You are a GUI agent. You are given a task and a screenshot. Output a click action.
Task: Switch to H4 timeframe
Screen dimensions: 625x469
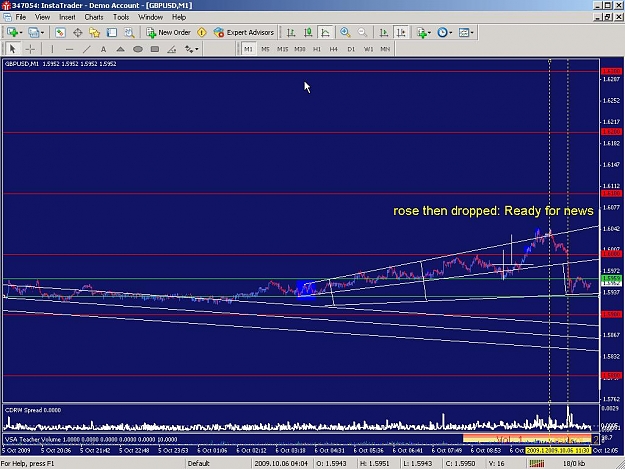click(x=334, y=49)
